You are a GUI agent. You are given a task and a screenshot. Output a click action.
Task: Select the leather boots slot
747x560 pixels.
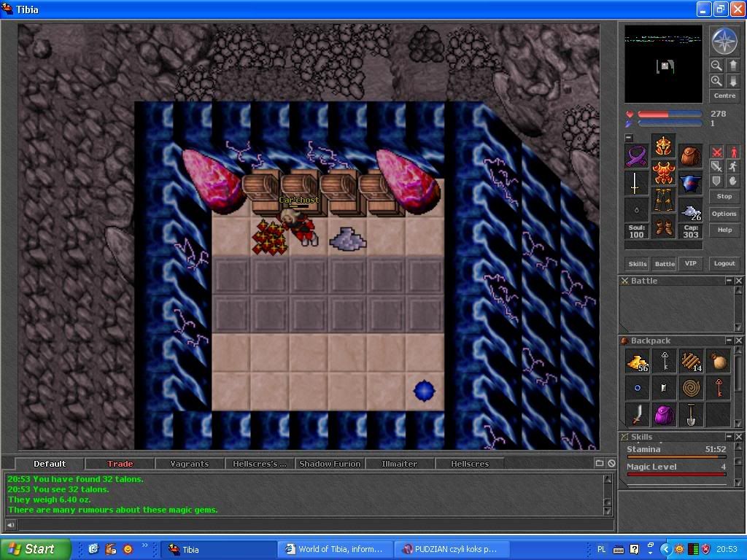click(663, 226)
